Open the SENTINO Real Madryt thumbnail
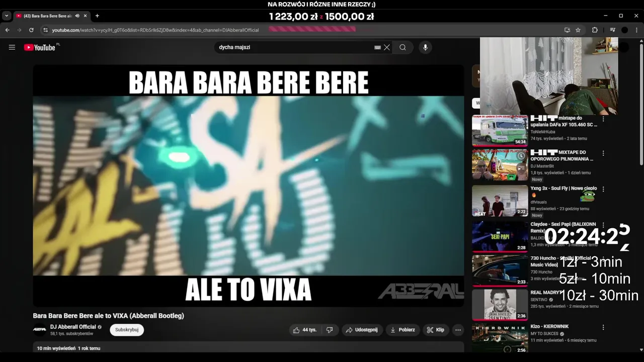Viewport: 644px width, 362px height. 500,305
